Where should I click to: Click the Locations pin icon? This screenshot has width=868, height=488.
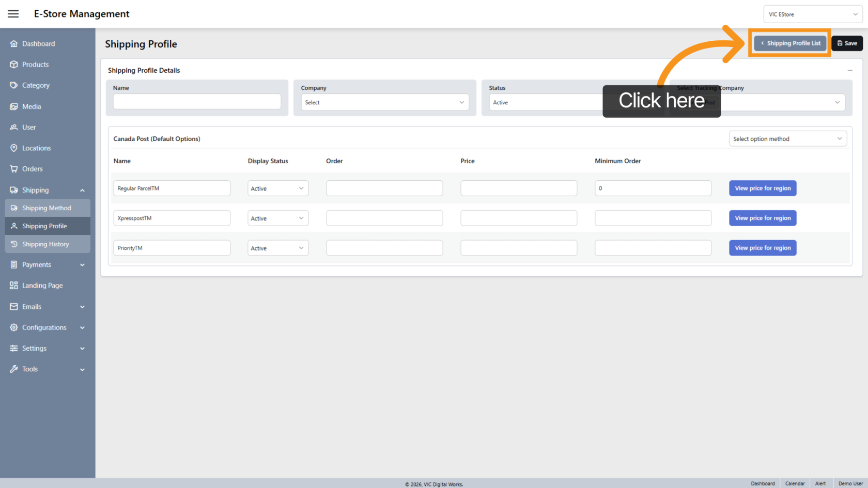[14, 148]
